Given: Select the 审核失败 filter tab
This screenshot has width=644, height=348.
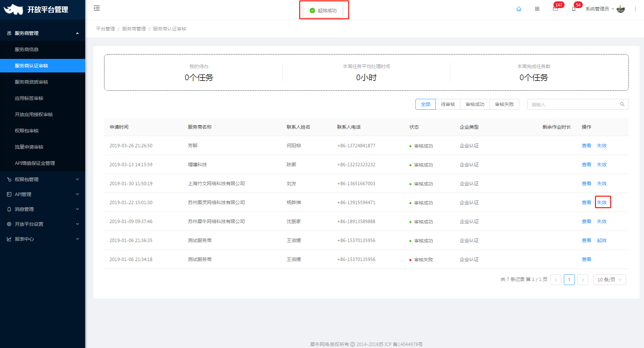Looking at the screenshot, I should click(x=504, y=104).
